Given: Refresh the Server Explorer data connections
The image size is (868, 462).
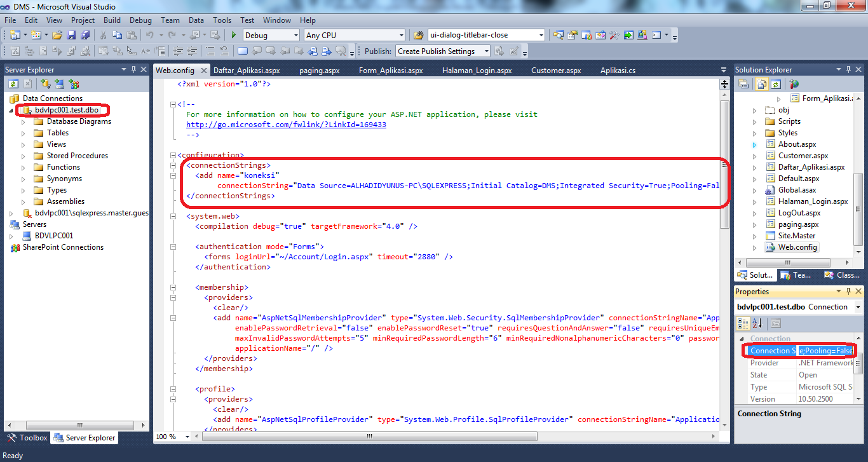Looking at the screenshot, I should pyautogui.click(x=13, y=83).
